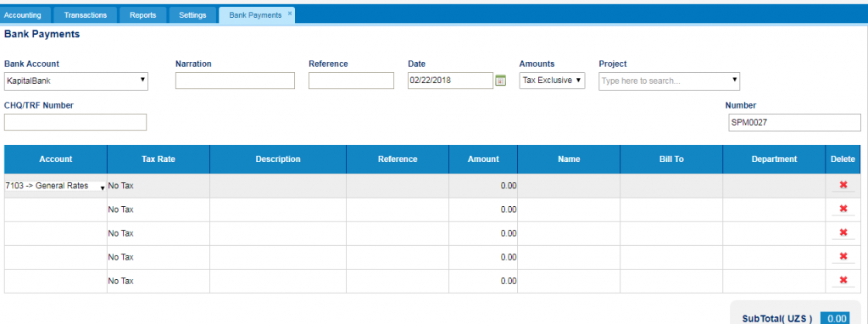
Task: Delete the second table row
Action: click(x=843, y=209)
